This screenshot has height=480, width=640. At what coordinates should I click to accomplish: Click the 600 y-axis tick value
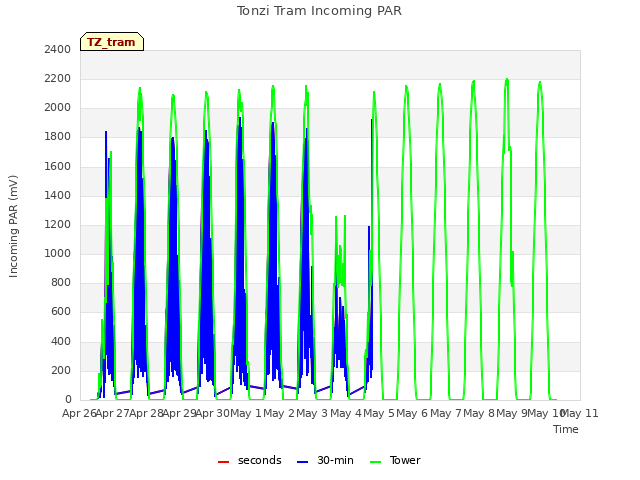point(61,312)
